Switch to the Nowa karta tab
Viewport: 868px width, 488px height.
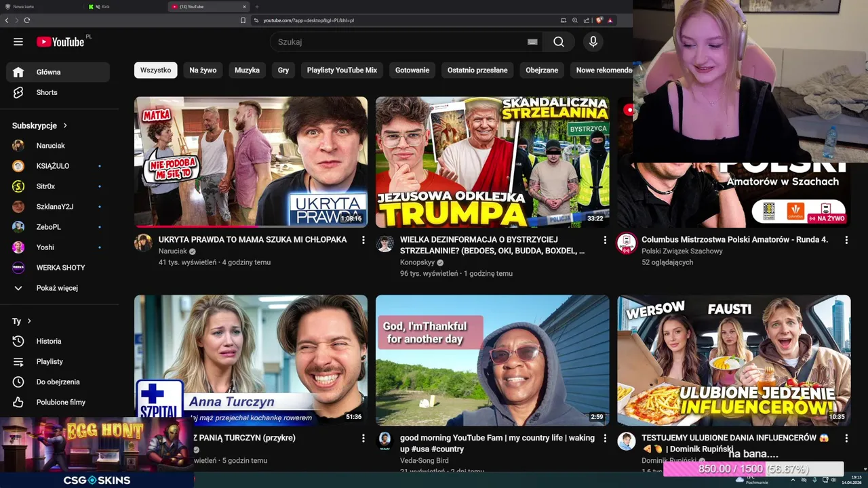click(x=41, y=7)
